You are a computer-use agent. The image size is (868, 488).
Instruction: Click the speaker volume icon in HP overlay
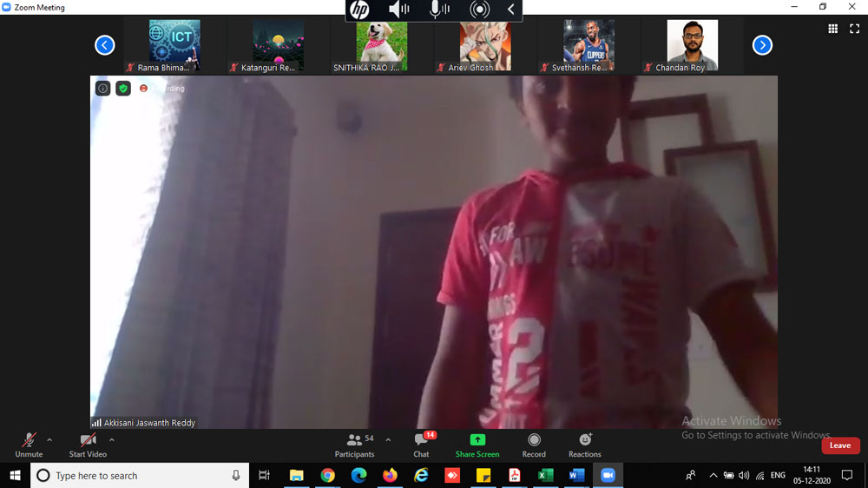point(398,10)
